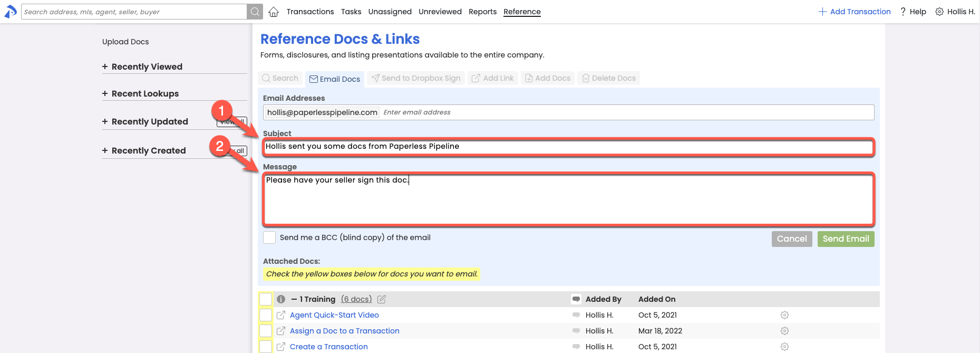Click the Mar 18, 2022 date cell

click(x=660, y=331)
